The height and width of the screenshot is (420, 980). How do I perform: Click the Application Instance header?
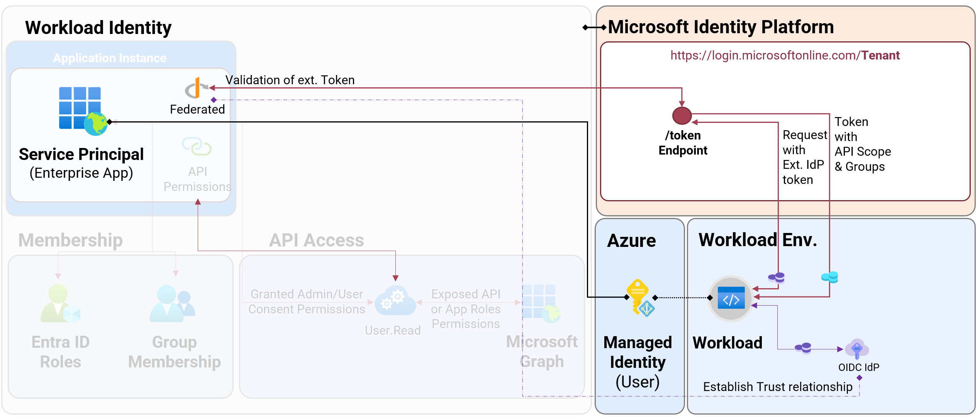pyautogui.click(x=110, y=58)
